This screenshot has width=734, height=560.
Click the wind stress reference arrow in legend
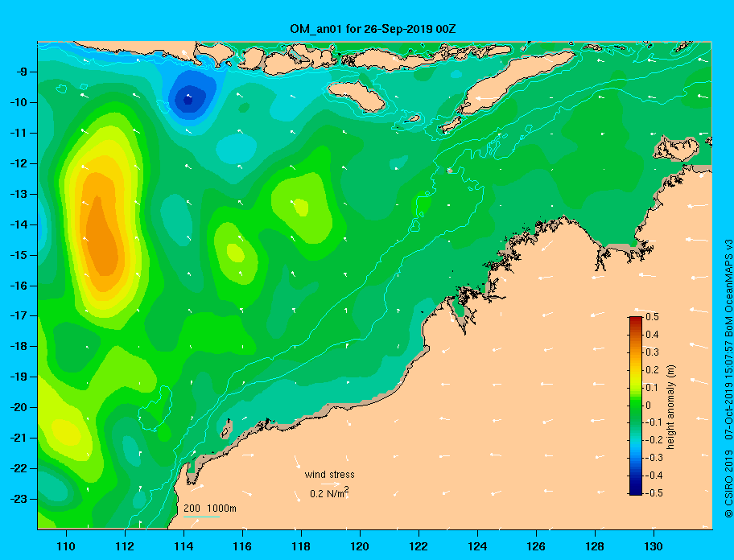[x=332, y=484]
